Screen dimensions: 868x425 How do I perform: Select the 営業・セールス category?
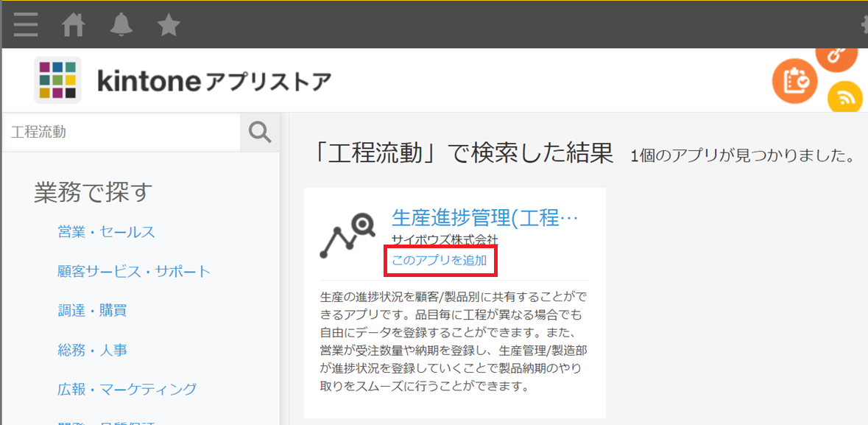pyautogui.click(x=106, y=232)
